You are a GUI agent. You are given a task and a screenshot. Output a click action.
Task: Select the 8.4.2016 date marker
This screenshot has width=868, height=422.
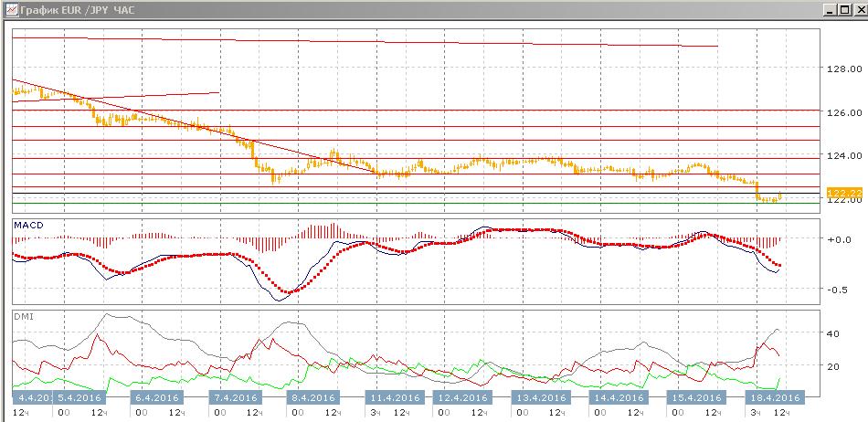click(312, 397)
